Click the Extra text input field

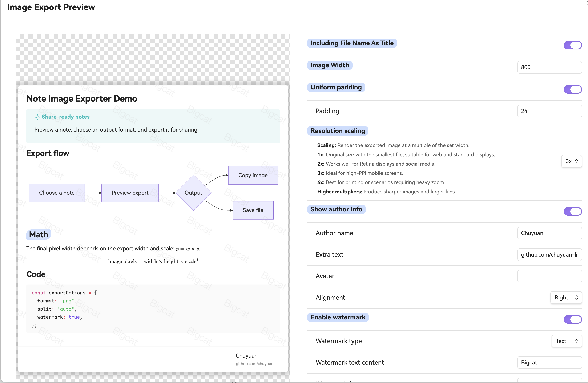549,254
